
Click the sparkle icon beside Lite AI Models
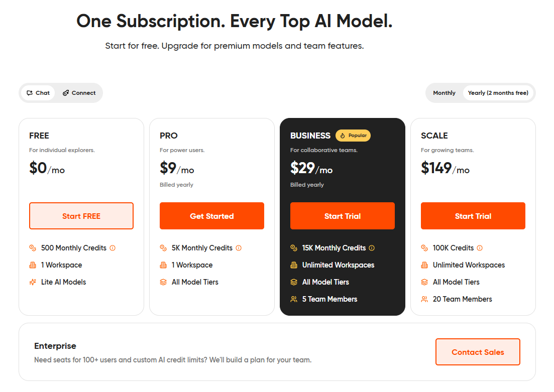click(32, 282)
